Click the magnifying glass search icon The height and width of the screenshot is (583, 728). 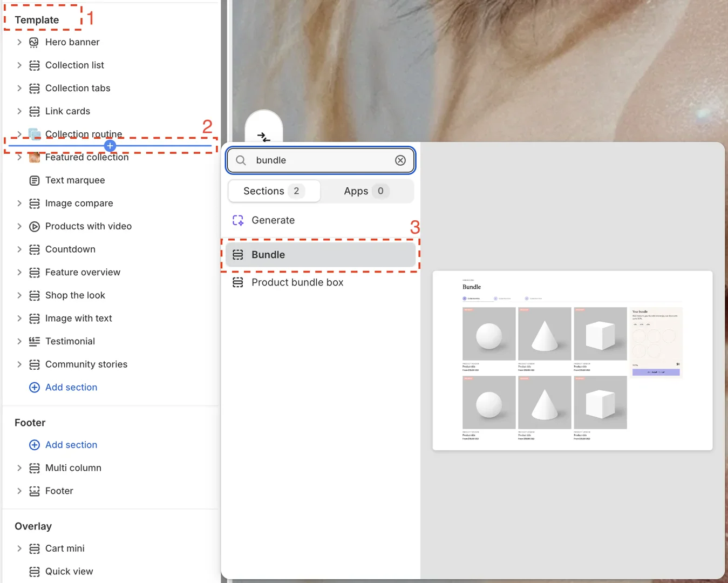coord(241,160)
